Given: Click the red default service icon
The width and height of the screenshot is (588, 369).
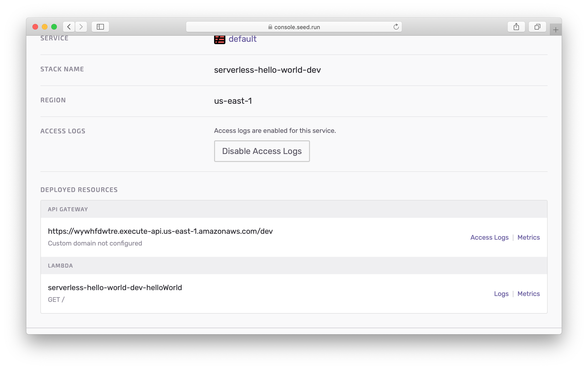Looking at the screenshot, I should click(220, 39).
